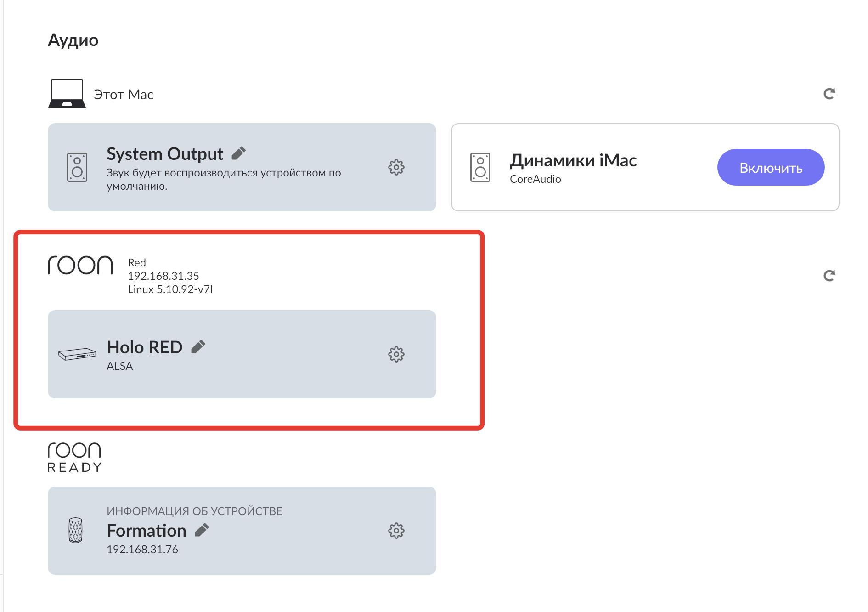868x612 pixels.
Task: Edit the Holo RED name pencil
Action: (x=198, y=347)
